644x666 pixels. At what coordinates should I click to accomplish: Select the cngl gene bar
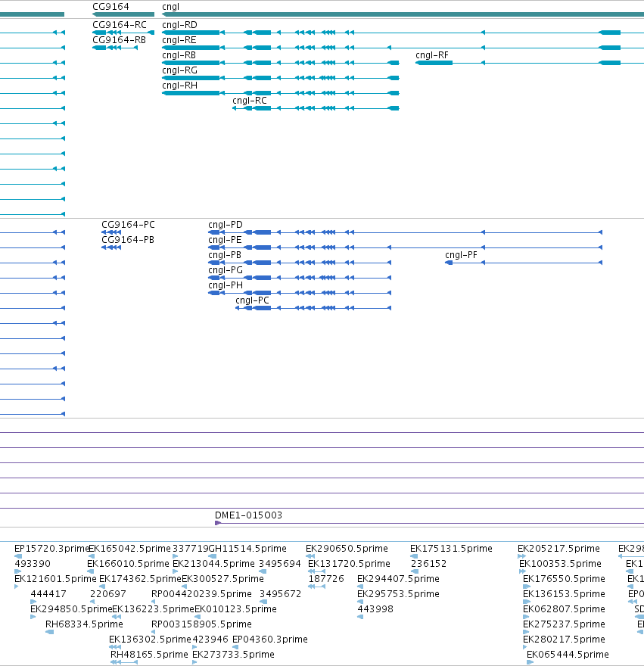click(x=403, y=14)
